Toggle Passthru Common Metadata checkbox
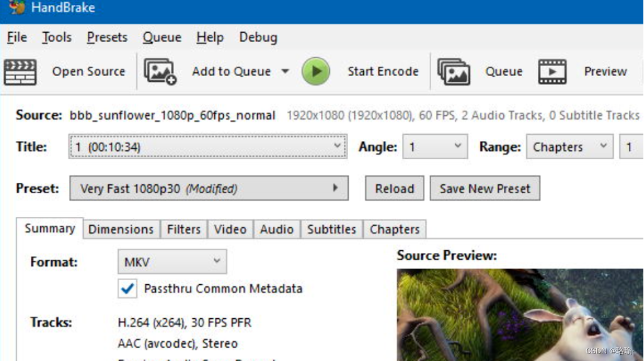Viewport: 644px width, 361px height. (128, 289)
